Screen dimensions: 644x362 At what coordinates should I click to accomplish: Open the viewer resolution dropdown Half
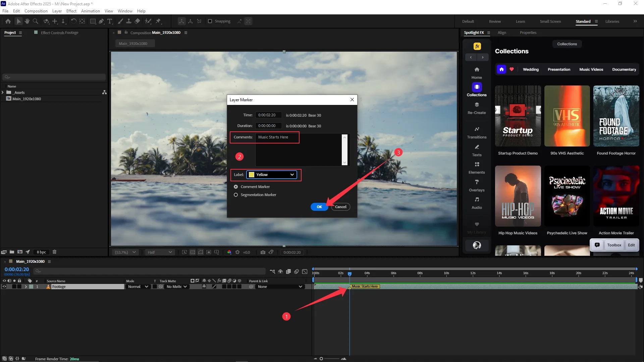(160, 252)
